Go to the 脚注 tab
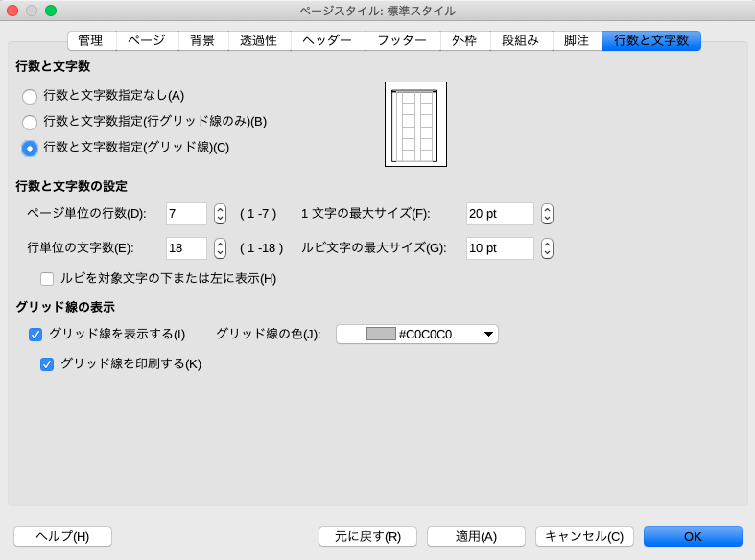The height and width of the screenshot is (560, 755). [577, 40]
